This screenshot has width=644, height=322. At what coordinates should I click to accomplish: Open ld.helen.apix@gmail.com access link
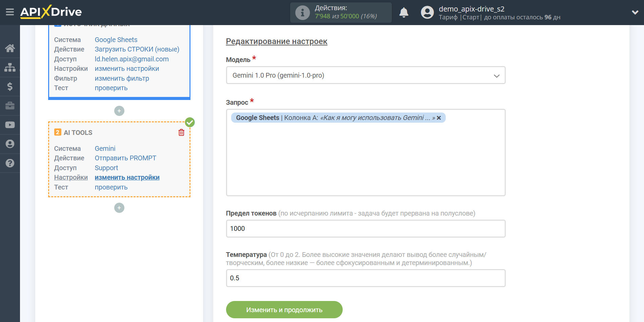coord(132,59)
